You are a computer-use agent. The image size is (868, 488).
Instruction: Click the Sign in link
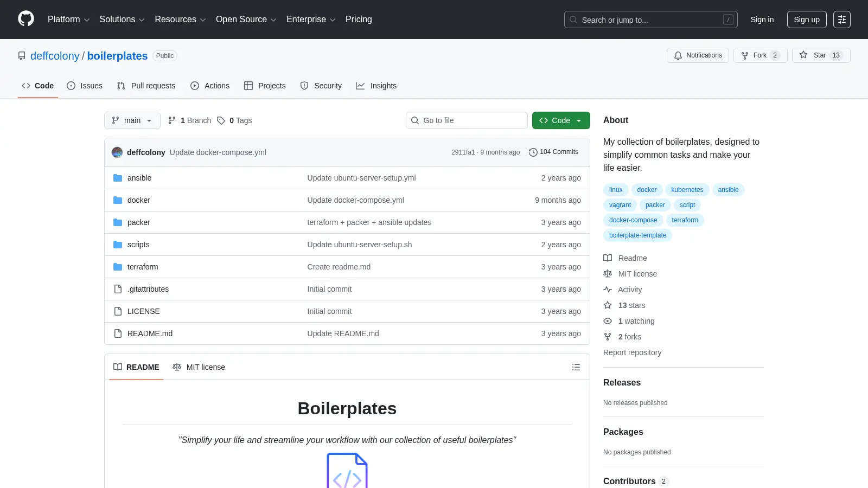(x=762, y=20)
